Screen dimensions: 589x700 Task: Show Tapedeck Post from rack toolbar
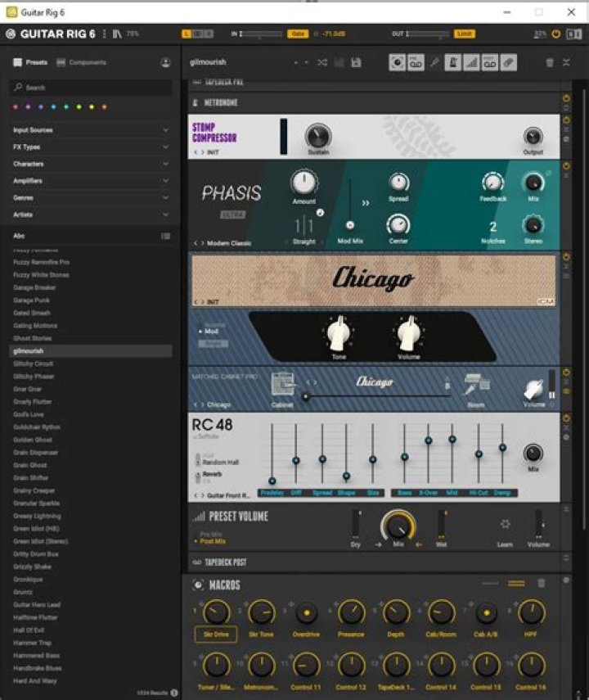click(489, 62)
